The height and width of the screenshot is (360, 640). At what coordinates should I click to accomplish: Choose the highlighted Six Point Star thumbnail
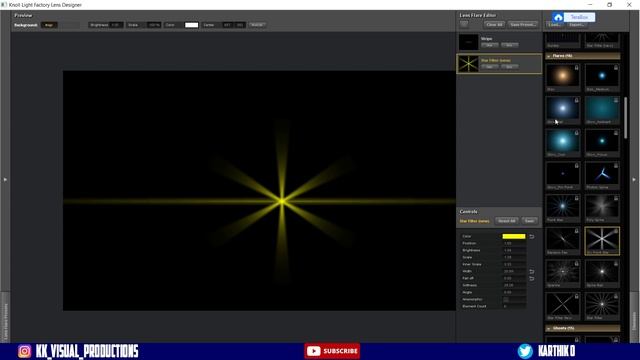pyautogui.click(x=602, y=240)
